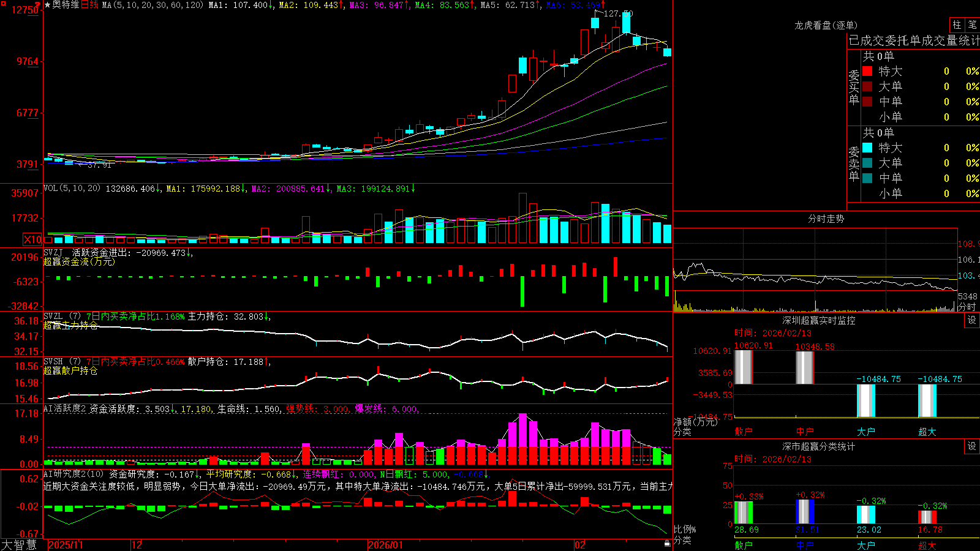Click the 散户 bar valued 10620.91
This screenshot has width=980, height=551.
coord(744,367)
